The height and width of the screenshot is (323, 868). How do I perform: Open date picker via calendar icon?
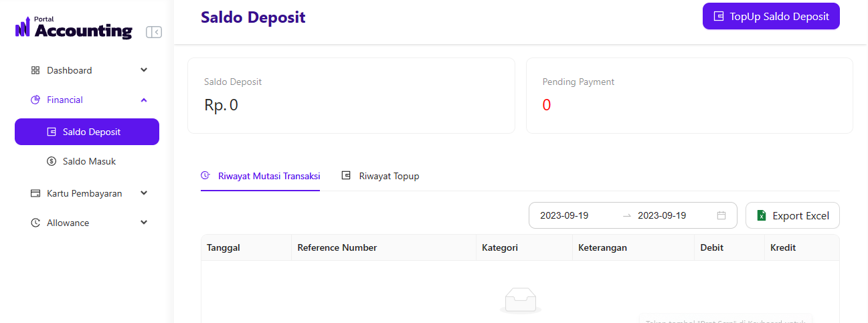coord(721,215)
